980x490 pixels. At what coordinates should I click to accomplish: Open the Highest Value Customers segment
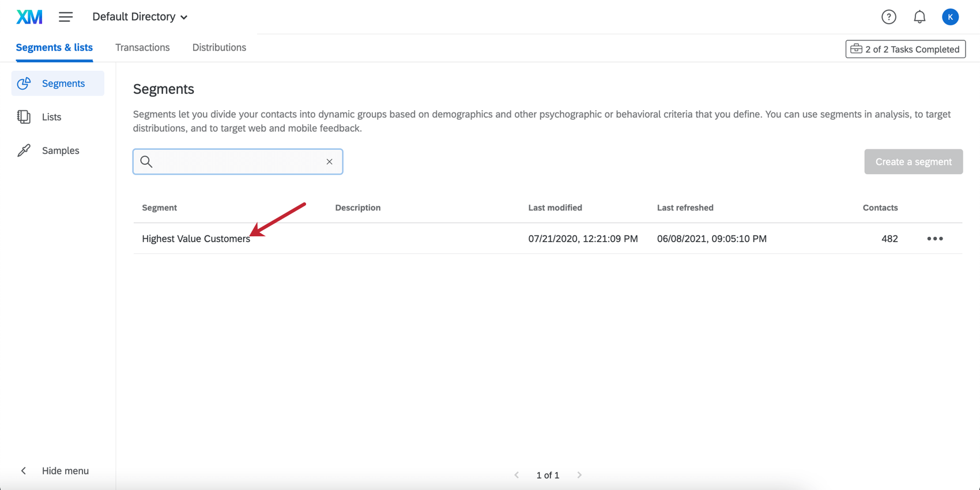[x=196, y=239]
